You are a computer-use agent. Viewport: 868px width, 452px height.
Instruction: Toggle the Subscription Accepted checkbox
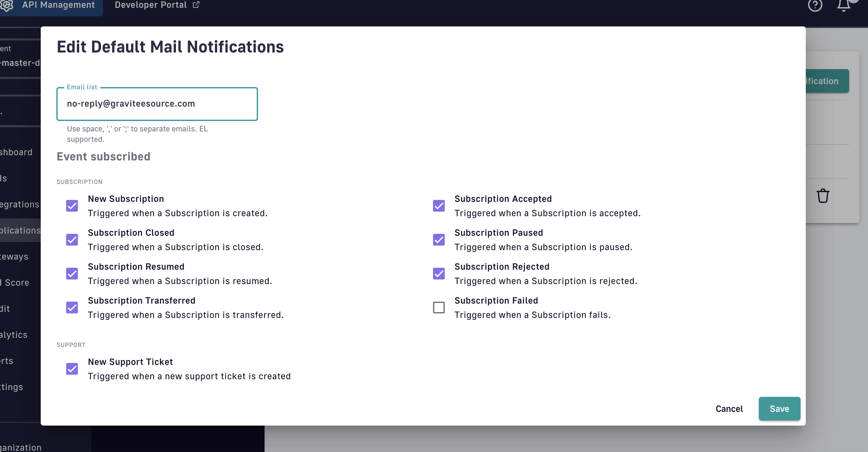(x=438, y=206)
